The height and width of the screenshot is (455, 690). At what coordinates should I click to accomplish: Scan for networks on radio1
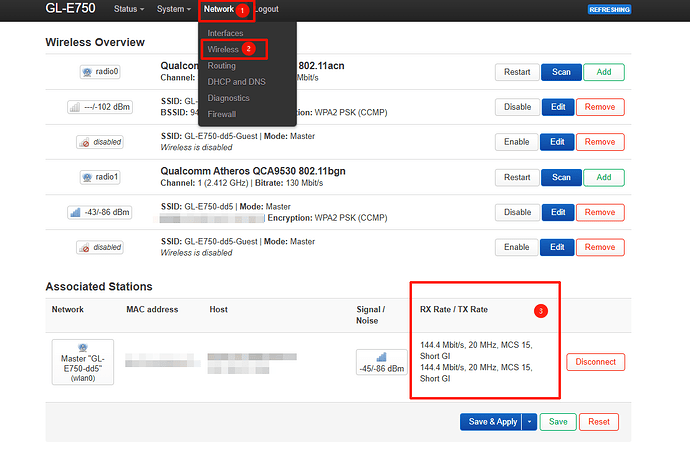560,177
